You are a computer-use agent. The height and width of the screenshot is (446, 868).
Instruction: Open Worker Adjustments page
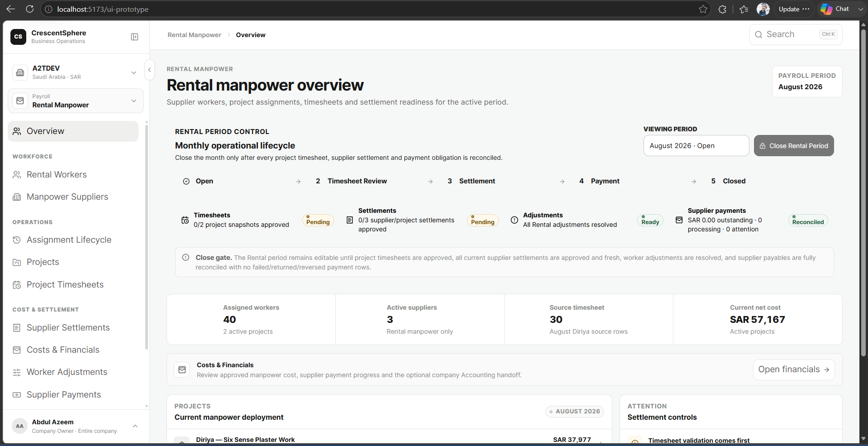(x=73, y=372)
